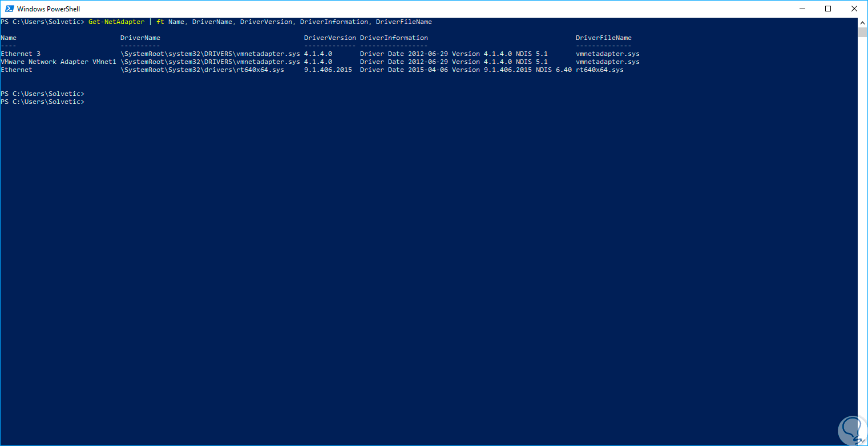Screen dimensions: 868x446
Task: Close the Windows PowerShell window
Action: (x=854, y=9)
